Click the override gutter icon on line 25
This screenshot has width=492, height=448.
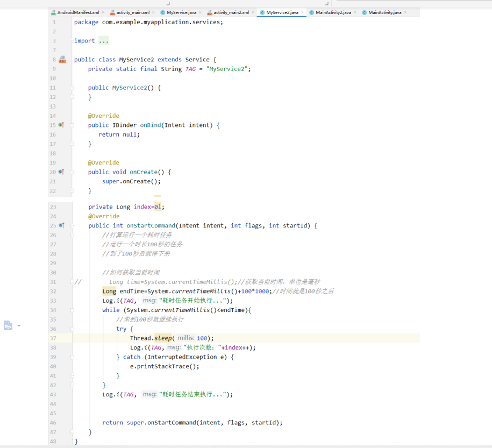pos(61,225)
